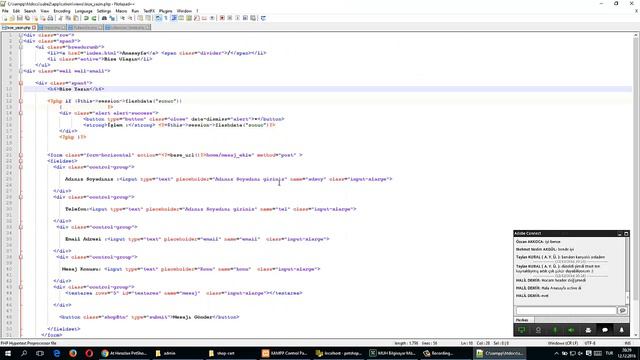This screenshot has width=640, height=360.
Task: Click the webcam icon in Adobe Connect panel
Action: [538, 330]
